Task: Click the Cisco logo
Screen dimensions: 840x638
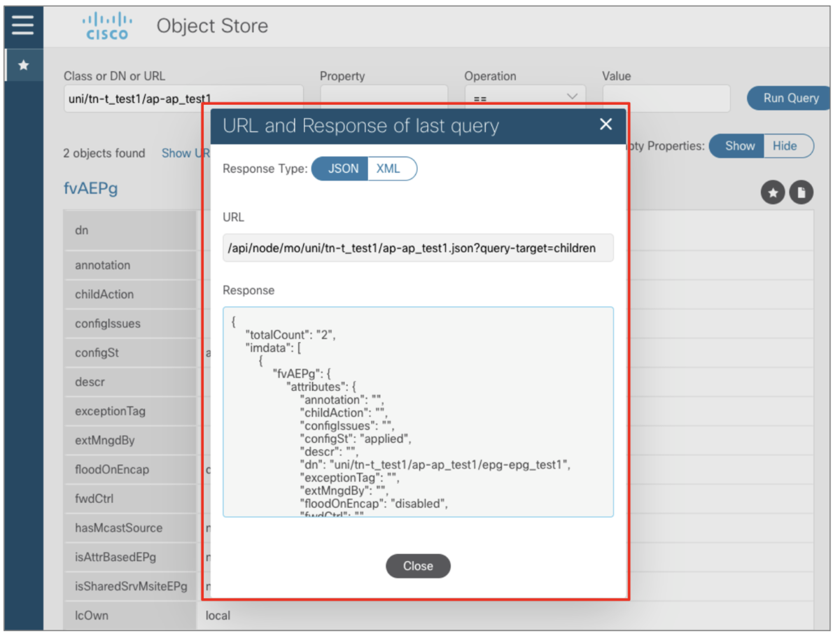Action: coord(107,26)
